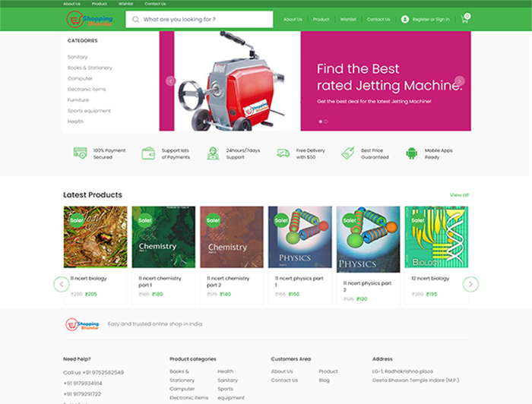Select the first banner carousel dot
Image resolution: width=532 pixels, height=404 pixels.
[x=320, y=121]
